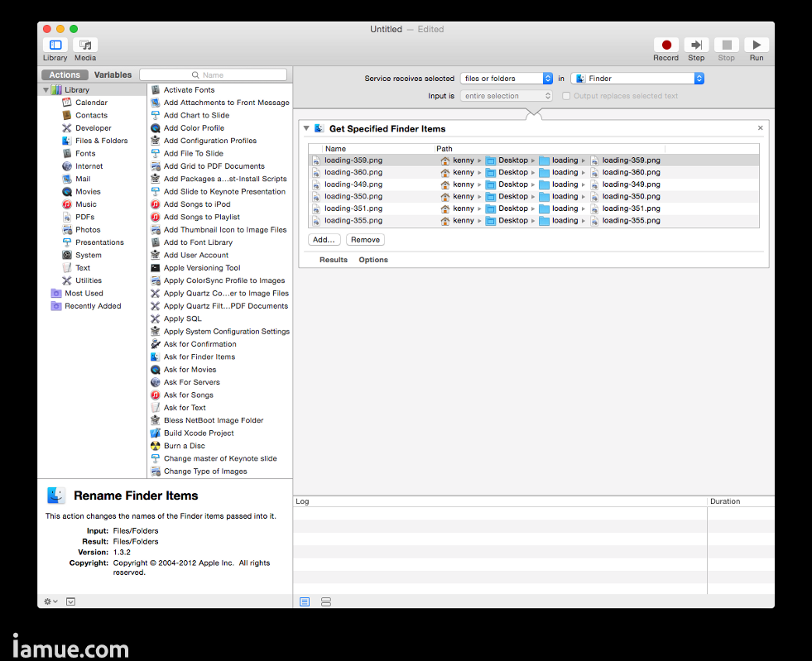Click the Remove button
The height and width of the screenshot is (661, 812).
coord(365,240)
